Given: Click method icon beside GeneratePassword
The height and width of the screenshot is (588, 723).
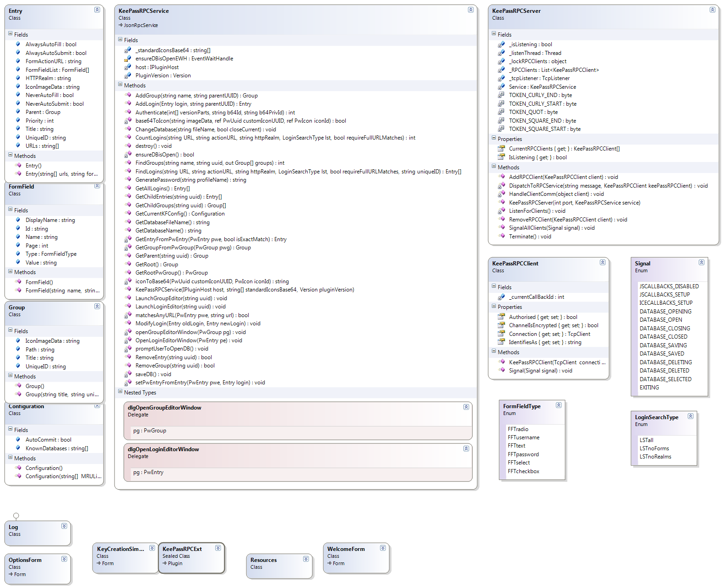Looking at the screenshot, I should click(x=128, y=180).
